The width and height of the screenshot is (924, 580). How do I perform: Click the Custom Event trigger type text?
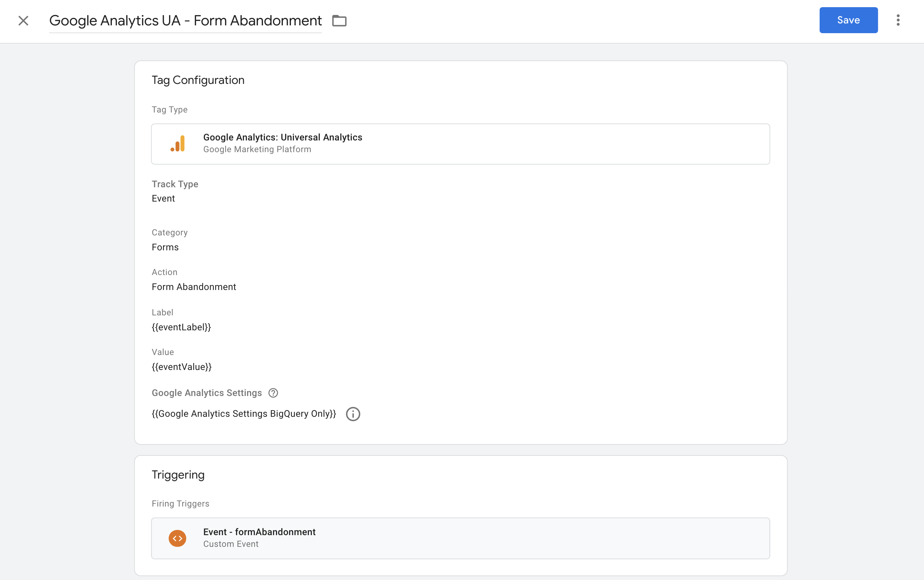click(231, 544)
